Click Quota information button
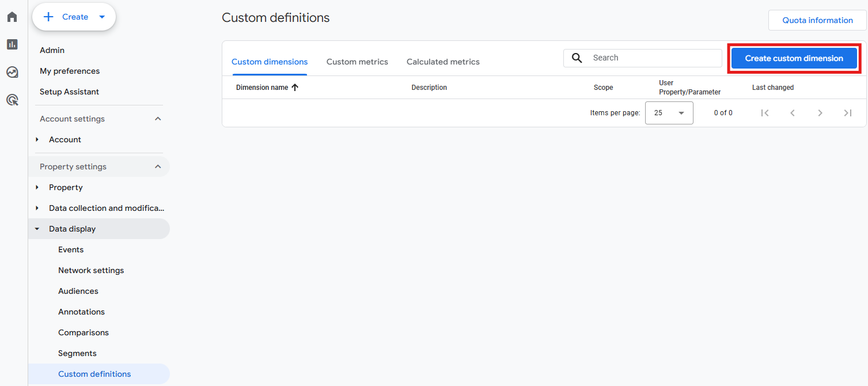 point(817,20)
